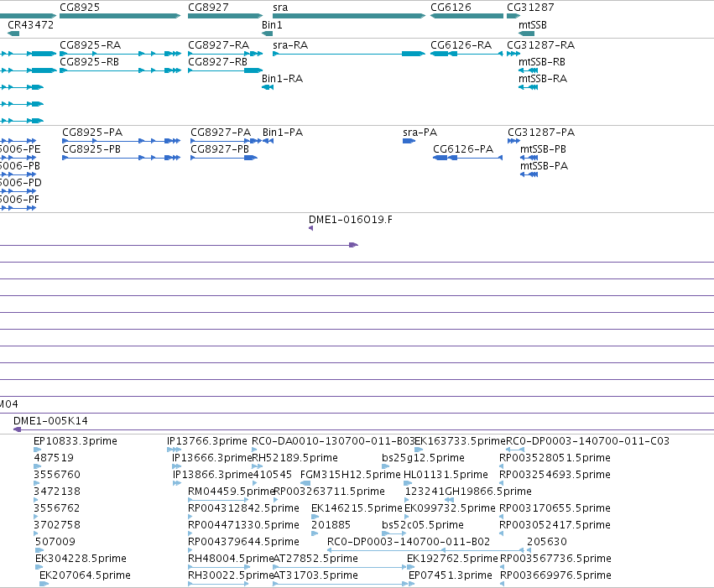Select the 3556760 feature label
714x588 pixels.
click(57, 475)
